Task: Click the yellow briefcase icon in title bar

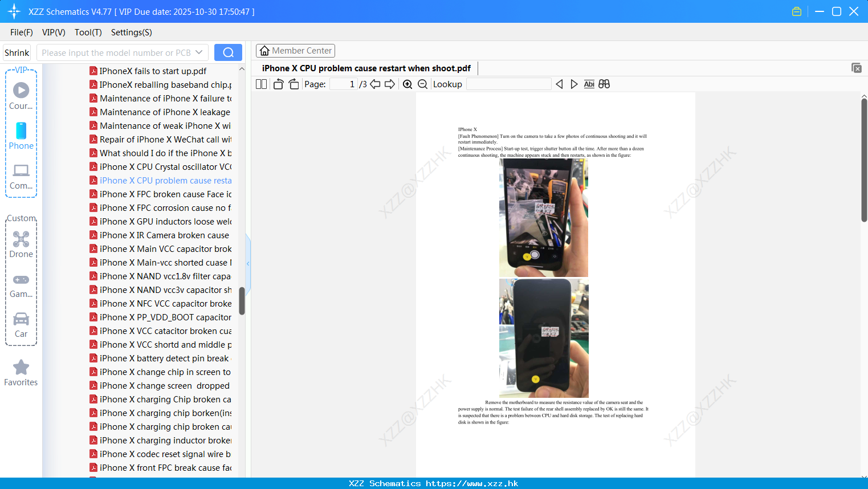Action: [x=797, y=11]
